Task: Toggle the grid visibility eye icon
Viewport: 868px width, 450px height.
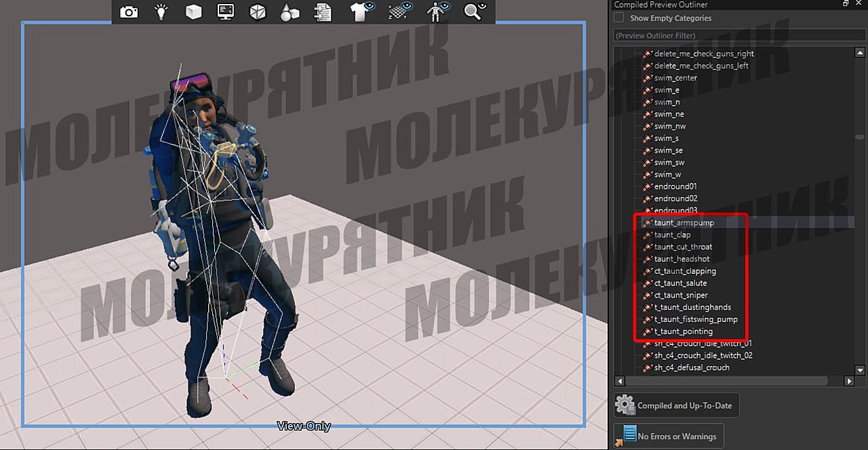Action: click(x=401, y=12)
